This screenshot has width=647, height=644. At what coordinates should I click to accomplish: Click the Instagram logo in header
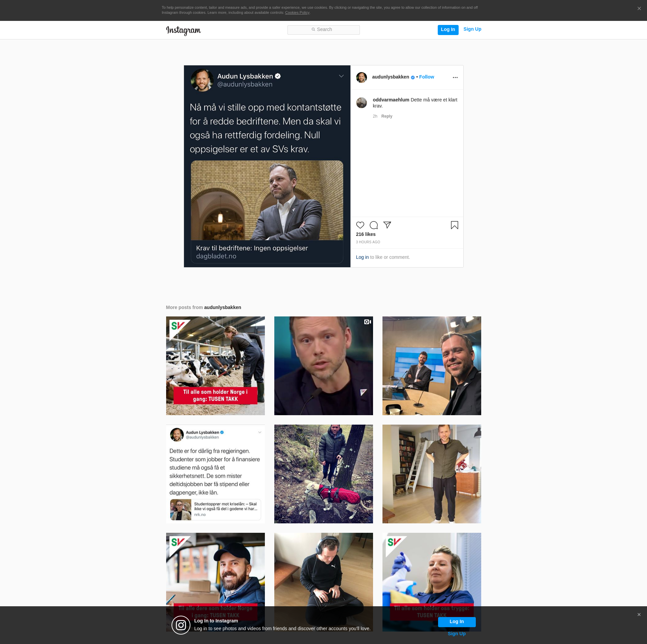[x=183, y=30]
